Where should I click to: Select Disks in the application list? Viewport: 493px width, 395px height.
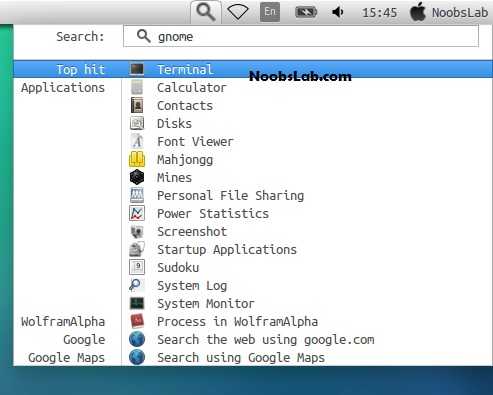click(174, 124)
